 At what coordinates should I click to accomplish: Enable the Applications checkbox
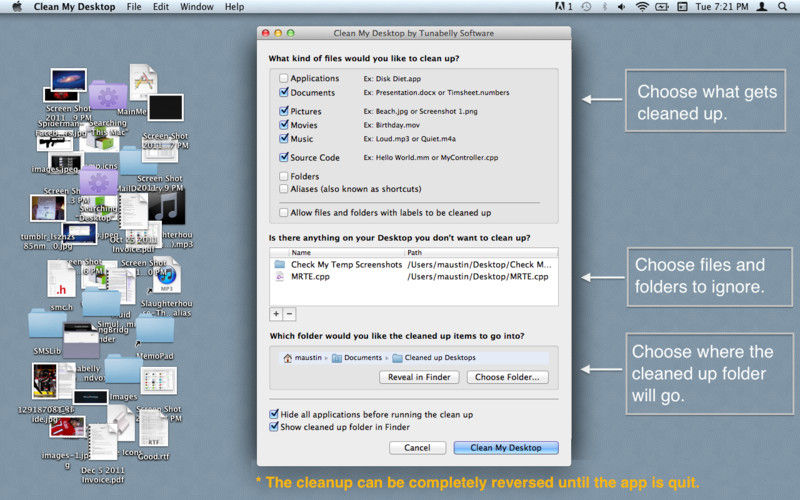click(284, 78)
